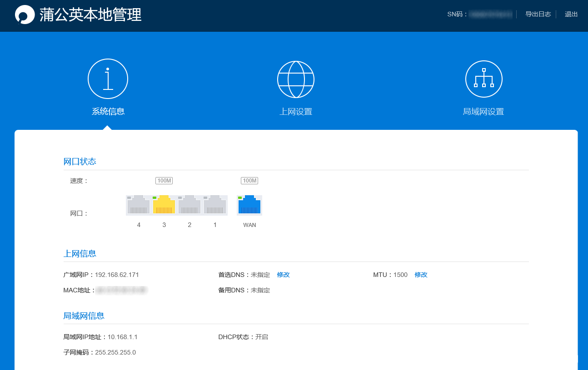
Task: Click the blue WAN port icon
Action: pyautogui.click(x=249, y=205)
